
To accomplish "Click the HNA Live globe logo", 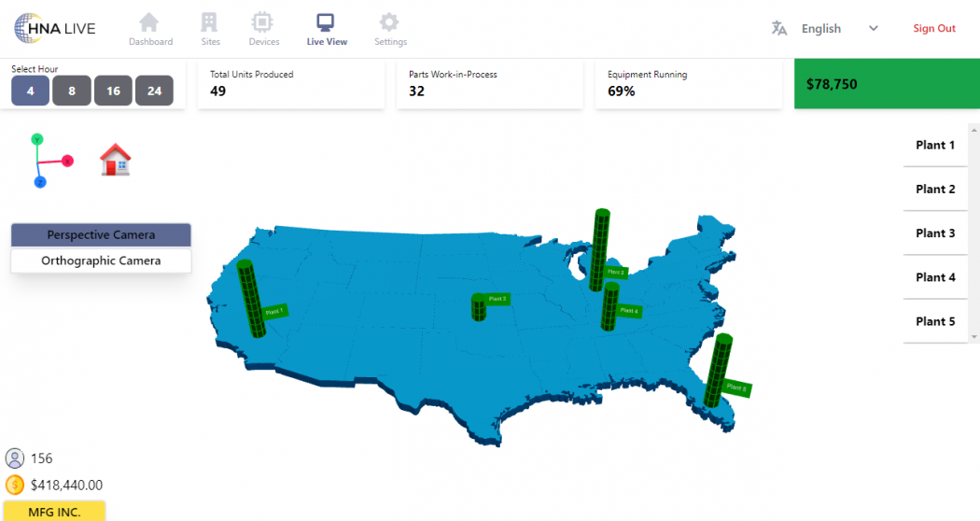I will tap(31, 28).
